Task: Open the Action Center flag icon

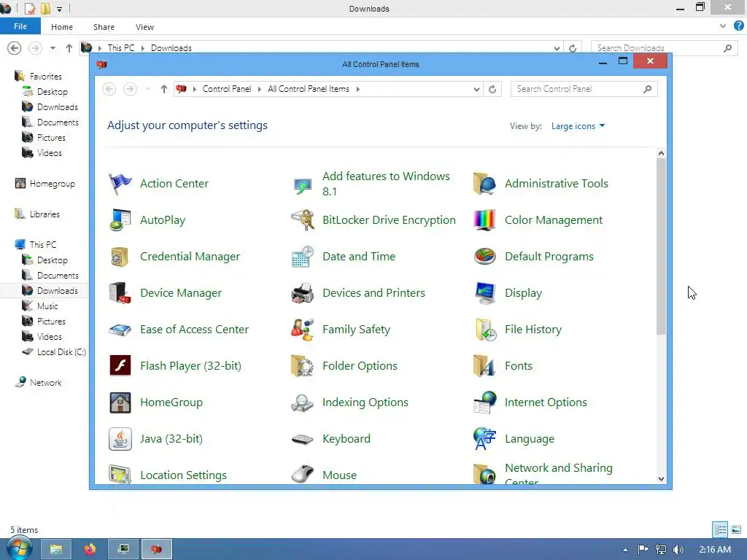Action: (120, 184)
